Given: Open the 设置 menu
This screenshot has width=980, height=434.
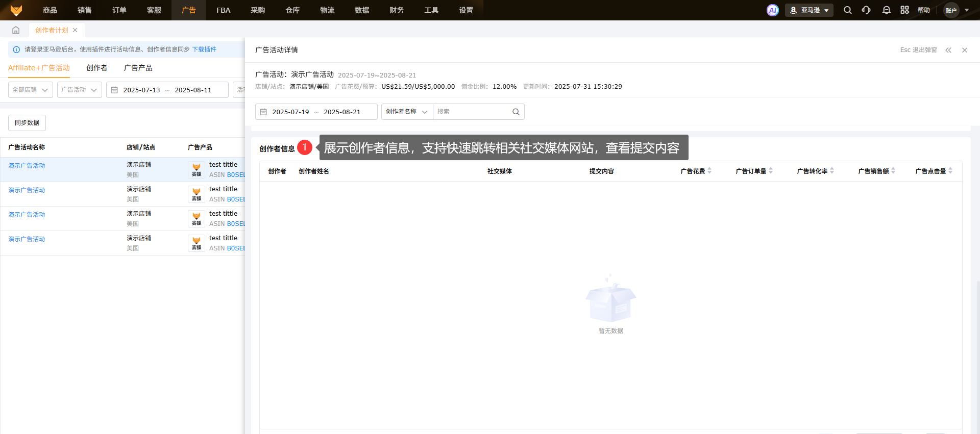Looking at the screenshot, I should (467, 10).
